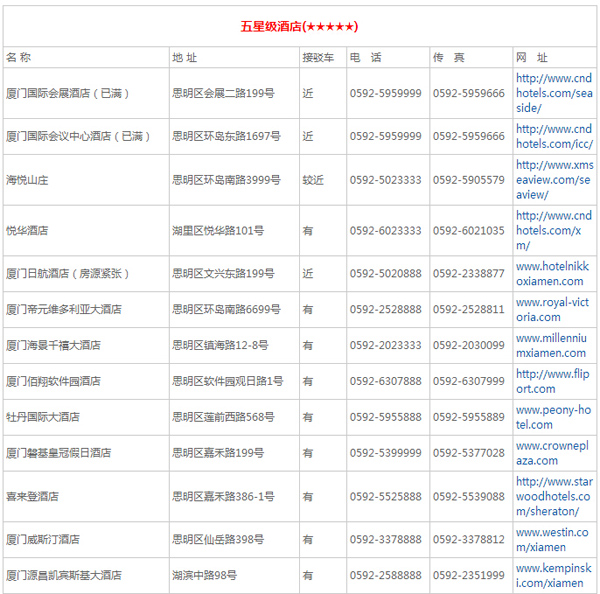The height and width of the screenshot is (594, 600).
Task: Open the www.royal-victoria.com link
Action: (x=552, y=310)
